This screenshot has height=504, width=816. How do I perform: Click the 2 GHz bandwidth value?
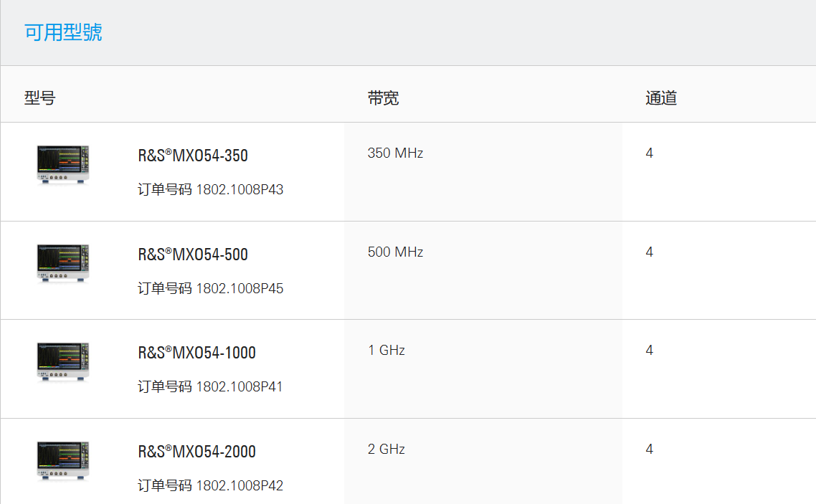coord(386,450)
